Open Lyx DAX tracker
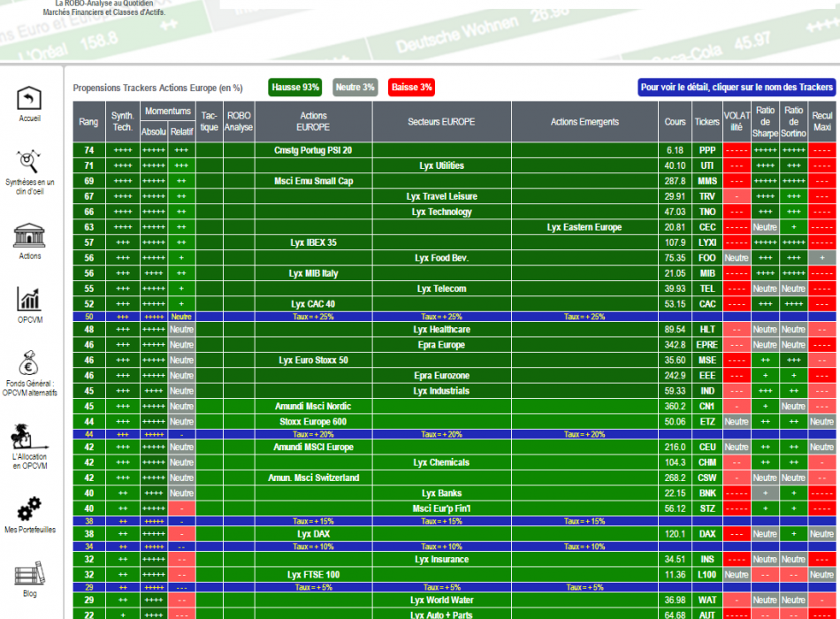The image size is (840, 619). point(313,534)
